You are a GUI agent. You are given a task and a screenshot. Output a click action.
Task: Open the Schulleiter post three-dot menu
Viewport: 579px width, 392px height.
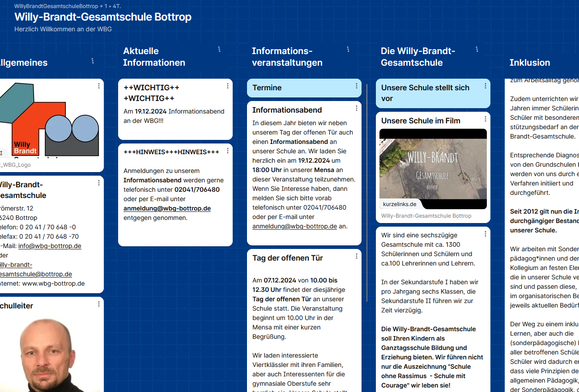[x=99, y=304]
